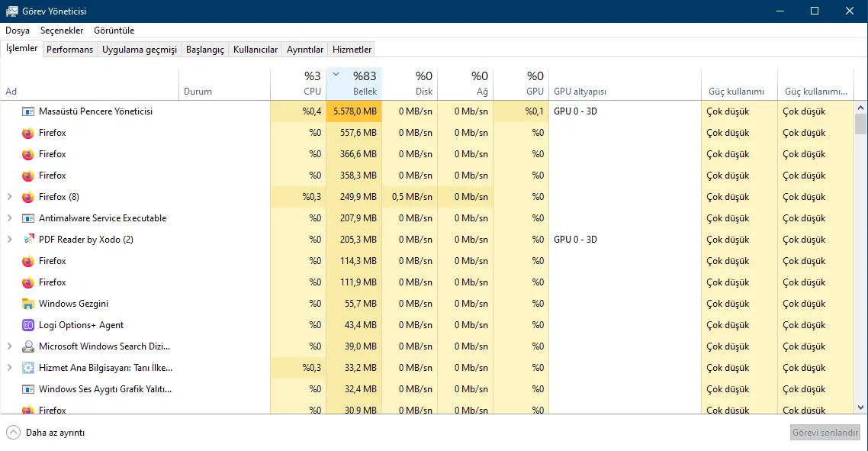Screen dimensions: 868x451
Task: Click the Microsoft Windows Search Dizi icon
Action: [x=28, y=346]
